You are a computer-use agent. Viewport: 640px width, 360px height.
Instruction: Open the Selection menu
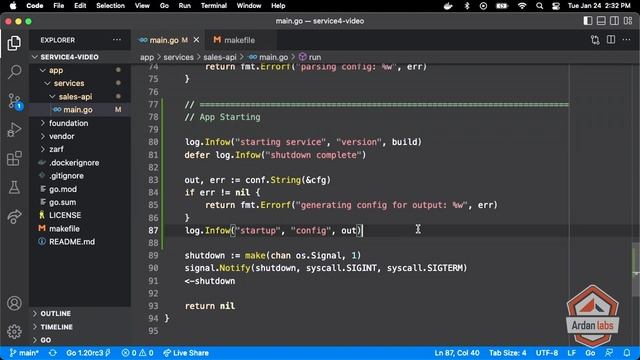point(110,6)
